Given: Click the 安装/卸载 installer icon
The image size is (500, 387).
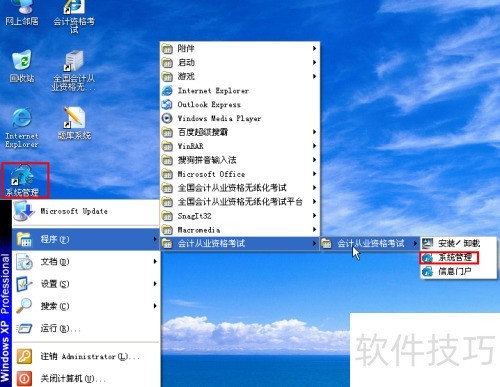Looking at the screenshot, I should (x=428, y=243).
